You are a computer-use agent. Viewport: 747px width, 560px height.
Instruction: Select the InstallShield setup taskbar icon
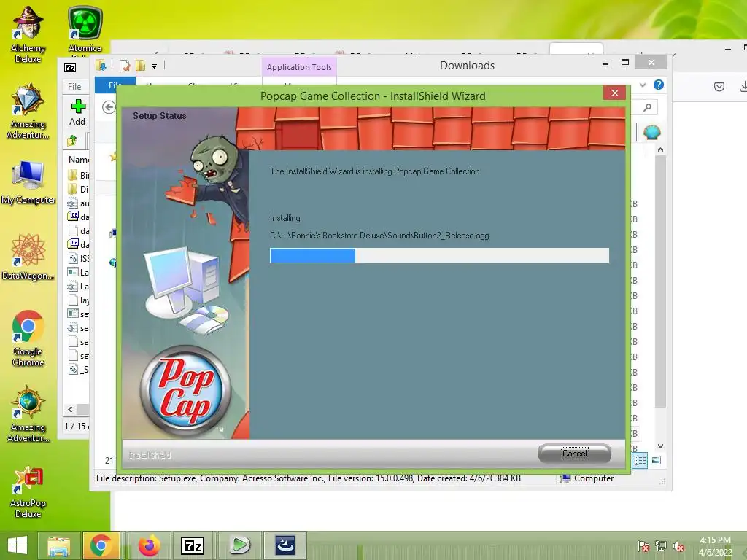pos(285,545)
